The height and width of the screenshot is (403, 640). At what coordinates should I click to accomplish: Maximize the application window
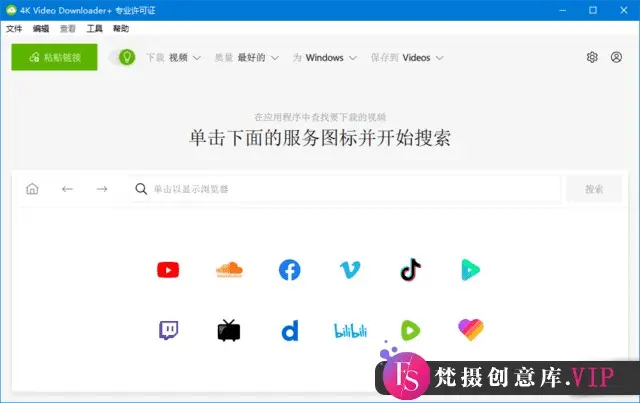593,10
